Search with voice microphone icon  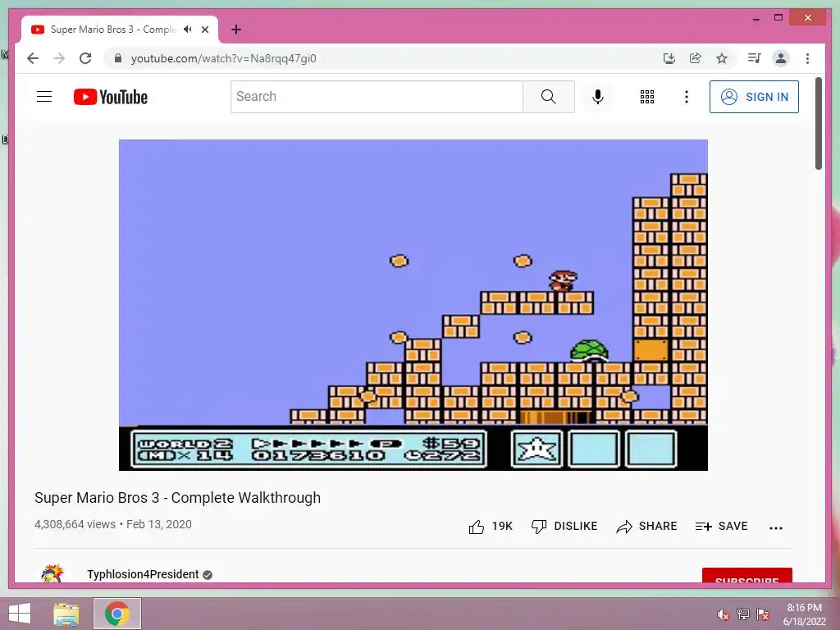pos(598,97)
